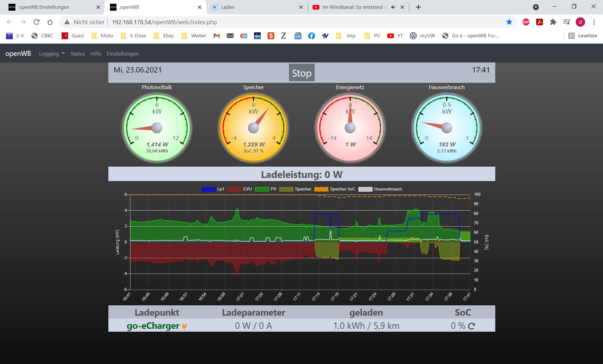
Task: Open the Einstellungen menu item
Action: [x=122, y=54]
